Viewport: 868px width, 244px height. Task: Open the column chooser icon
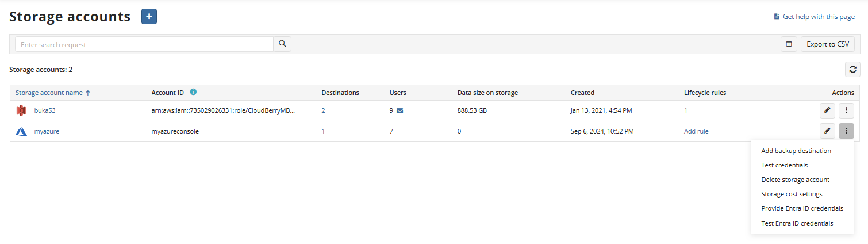tap(789, 44)
